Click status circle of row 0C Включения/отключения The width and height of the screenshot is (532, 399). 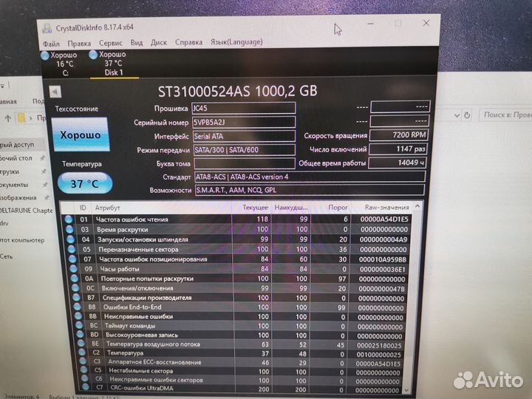(x=75, y=288)
